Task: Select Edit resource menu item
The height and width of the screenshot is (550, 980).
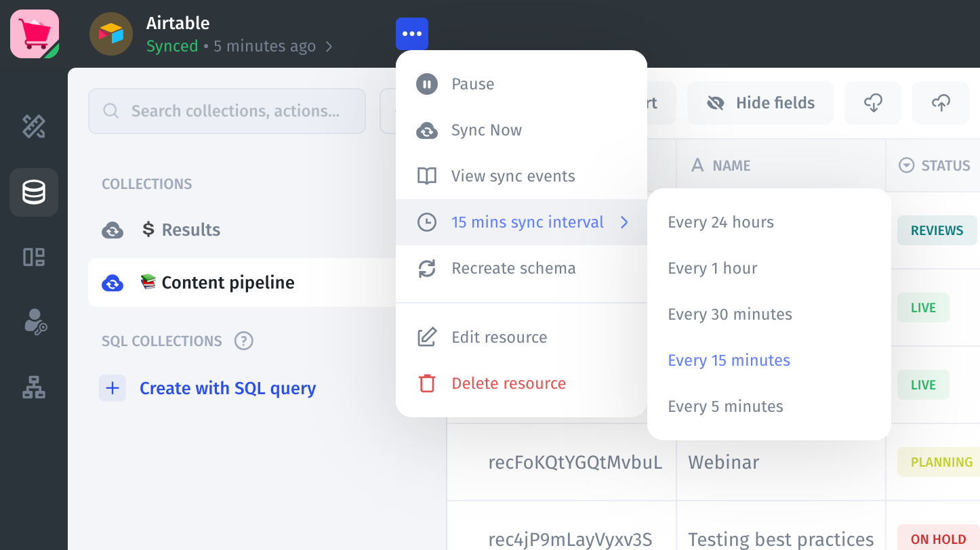Action: click(x=521, y=337)
